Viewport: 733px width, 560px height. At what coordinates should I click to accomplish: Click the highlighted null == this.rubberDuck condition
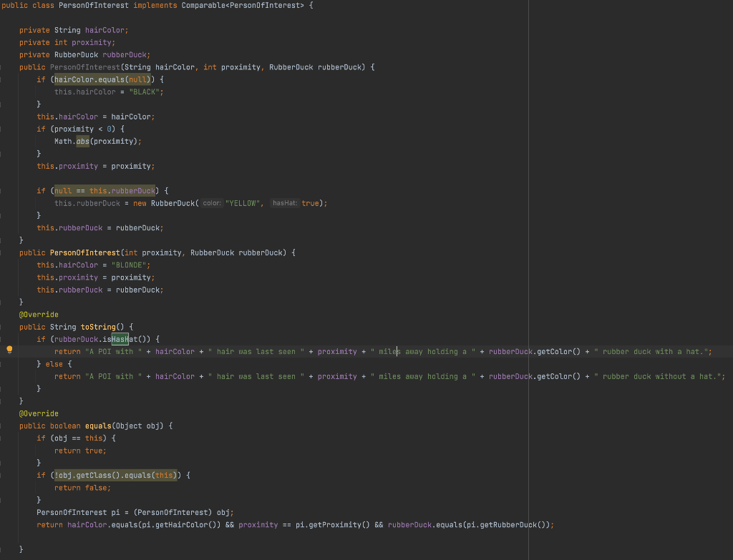[x=103, y=190]
